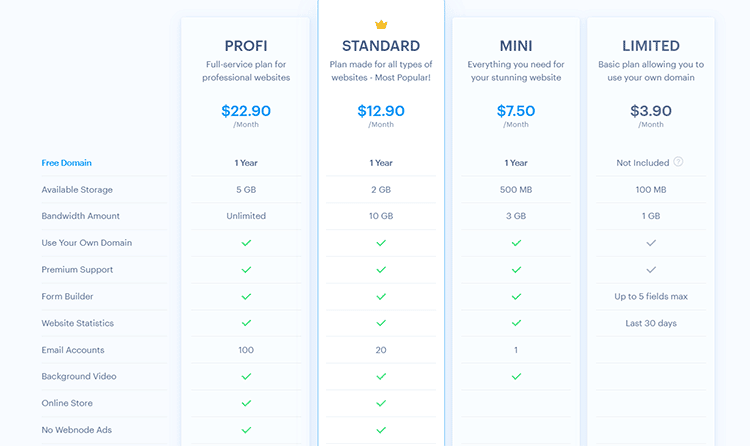750x446 pixels.
Task: Choose the LIMITED plan title
Action: pyautogui.click(x=651, y=46)
